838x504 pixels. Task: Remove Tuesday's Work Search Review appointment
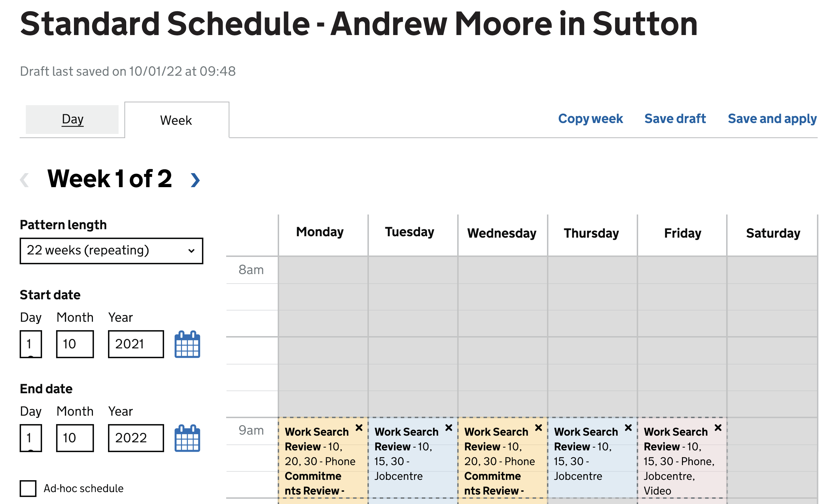click(448, 428)
